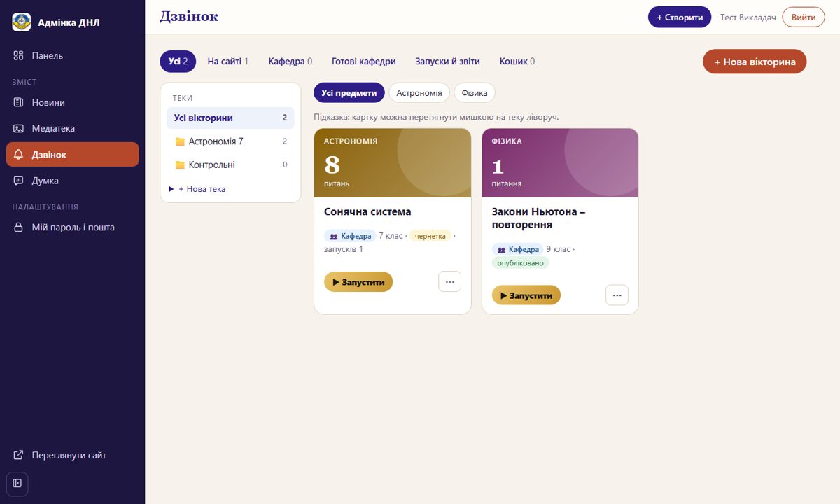This screenshot has width=840, height=504.
Task: Open the Запуски й звіти tab
Action: click(448, 62)
